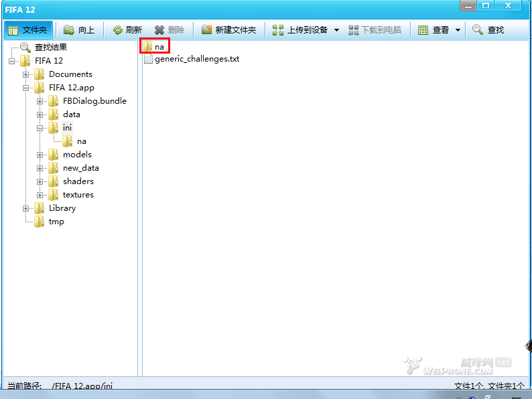This screenshot has width=532, height=399.
Task: Select the models folder label
Action: pyautogui.click(x=77, y=155)
